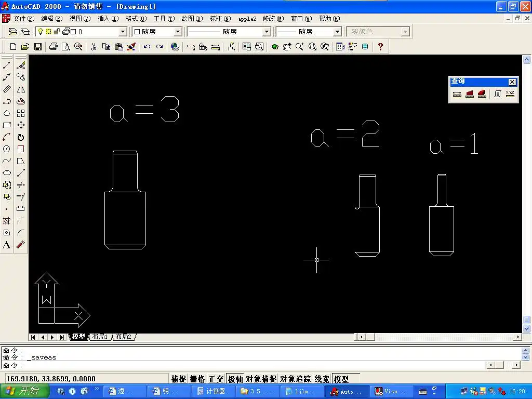Open the color control 随层 dropdown

coord(177,32)
